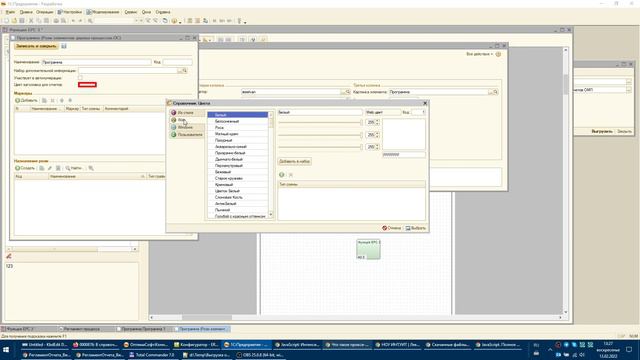Click the Windows Start button
640x360 pixels.
6,350
